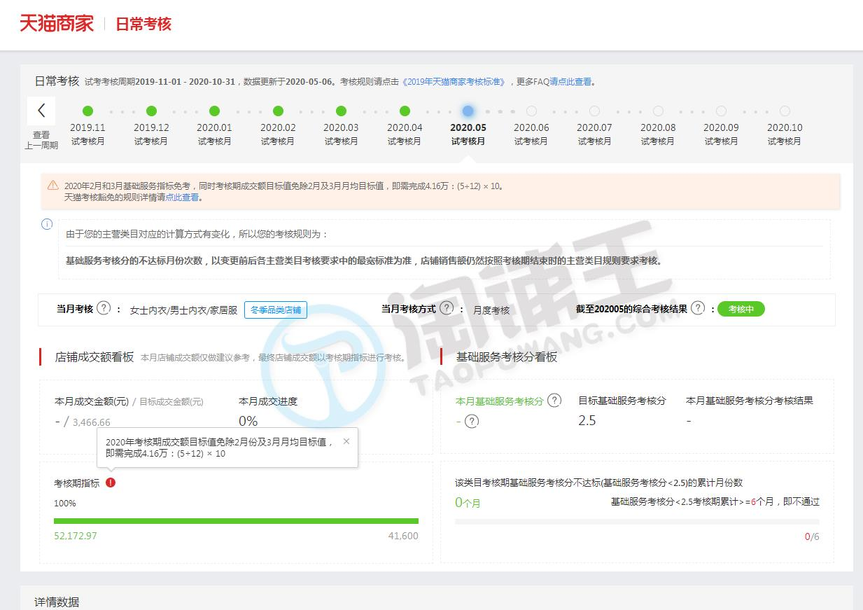
Task: Open the help icon next to 当月考核
Action: [103, 308]
